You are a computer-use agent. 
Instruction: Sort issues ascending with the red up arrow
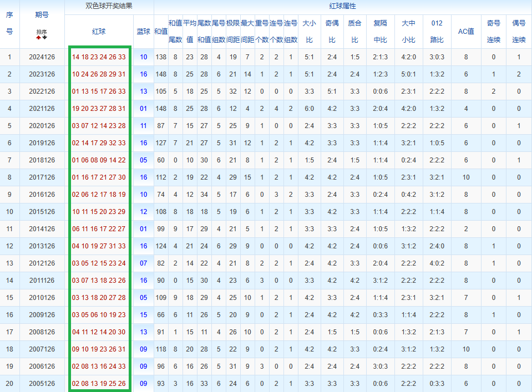pos(39,37)
